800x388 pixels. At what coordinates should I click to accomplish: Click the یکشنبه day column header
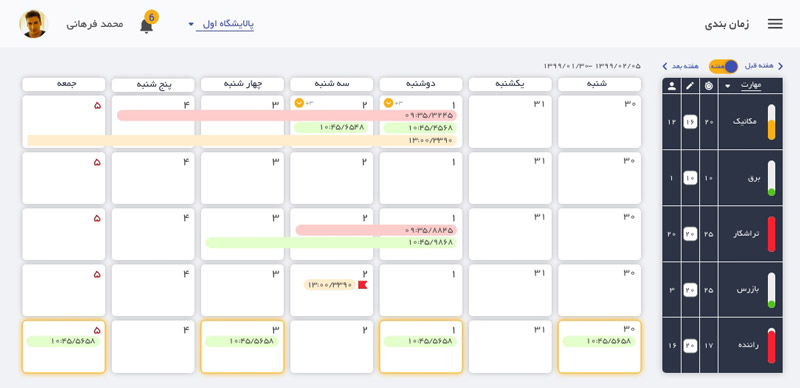[x=510, y=84]
